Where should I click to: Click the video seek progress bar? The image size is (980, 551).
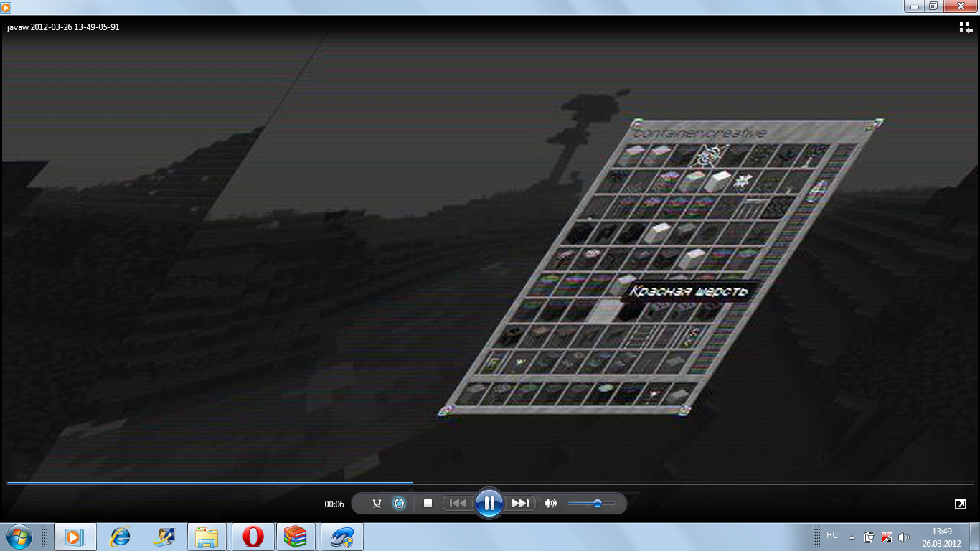pos(490,483)
